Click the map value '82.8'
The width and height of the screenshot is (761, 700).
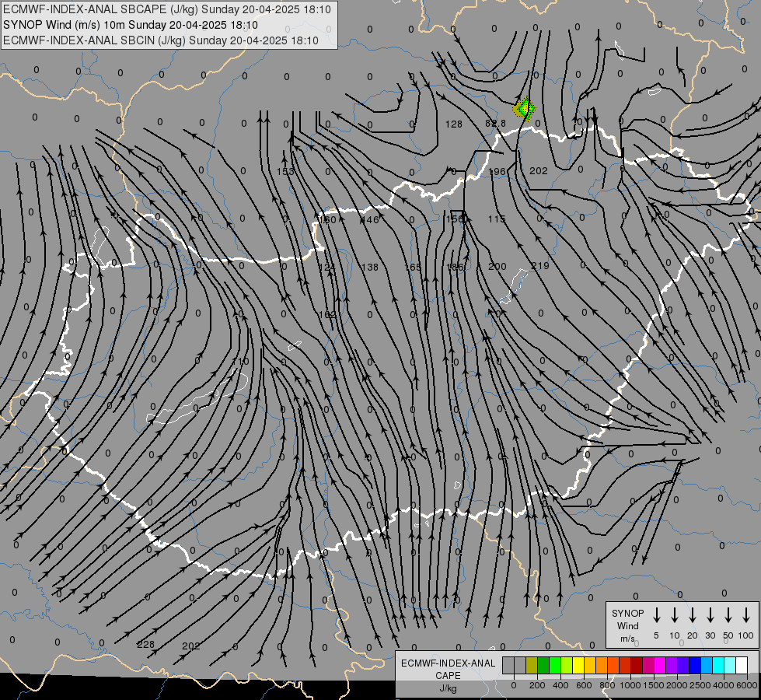point(495,124)
